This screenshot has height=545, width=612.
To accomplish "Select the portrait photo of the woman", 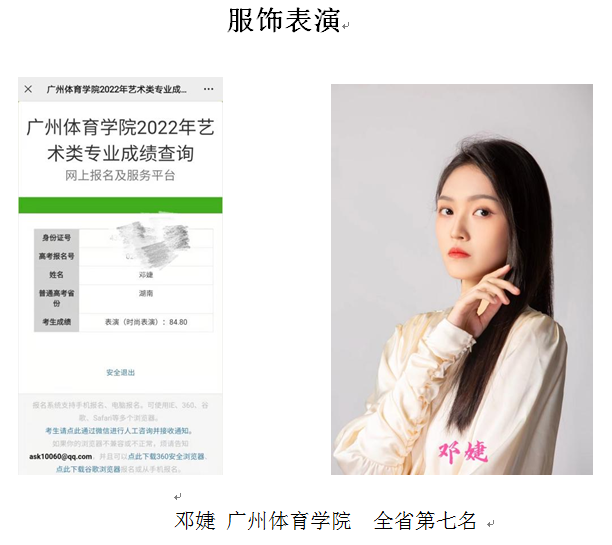I will coord(462,279).
